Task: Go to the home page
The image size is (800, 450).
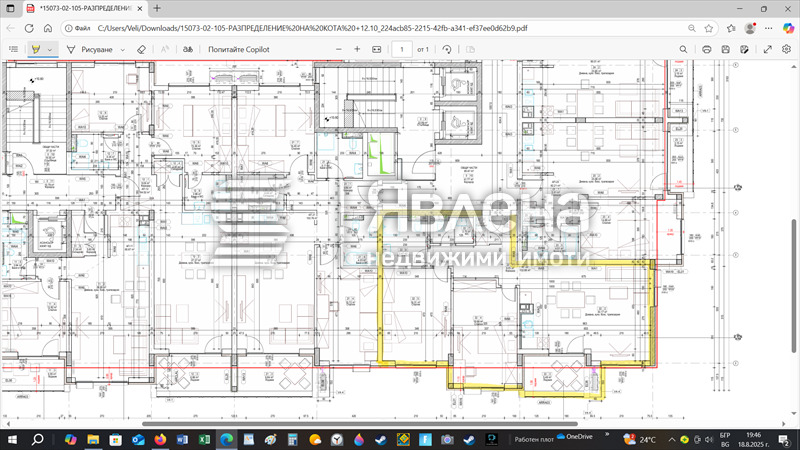Action: point(47,29)
